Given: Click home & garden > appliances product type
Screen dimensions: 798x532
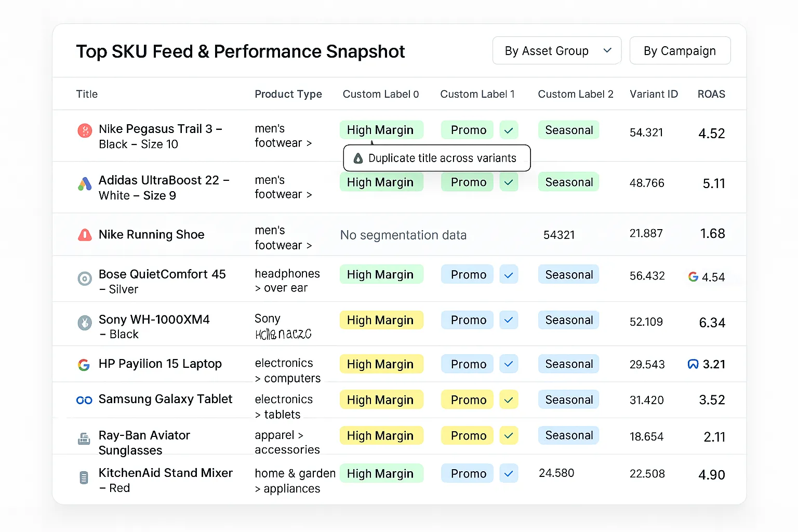Looking at the screenshot, I should [295, 481].
